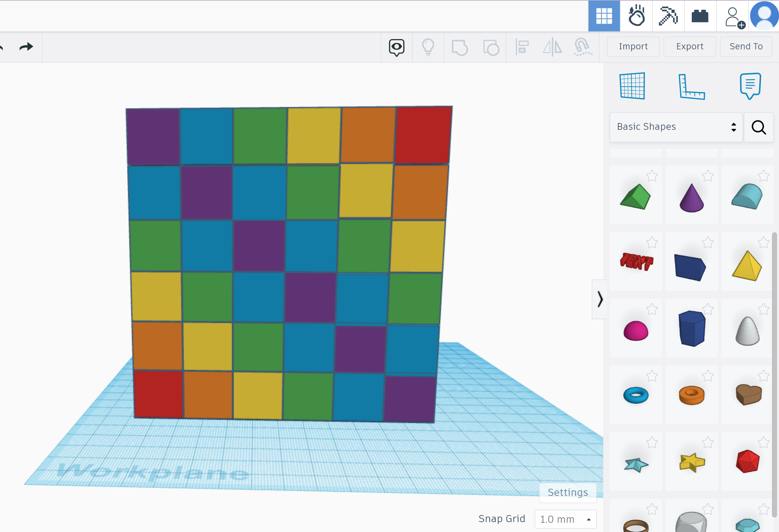Switch to the dashboard grid view
Image resolution: width=779 pixels, height=532 pixels.
(604, 16)
